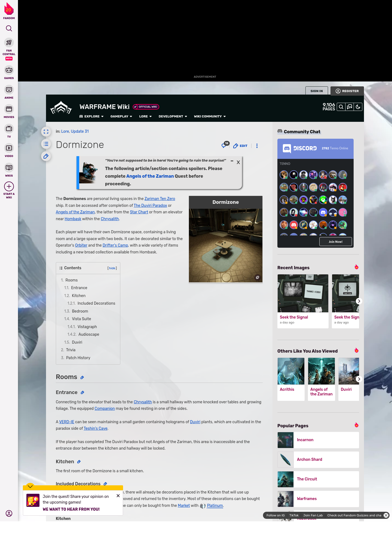Open the Video sidebar icon
Screen dimensions: 392x545
click(9, 148)
